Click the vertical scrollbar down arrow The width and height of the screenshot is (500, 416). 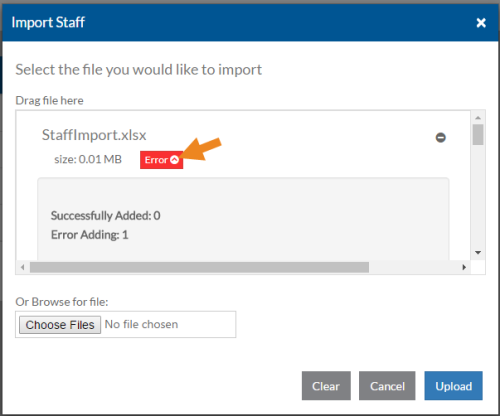478,253
